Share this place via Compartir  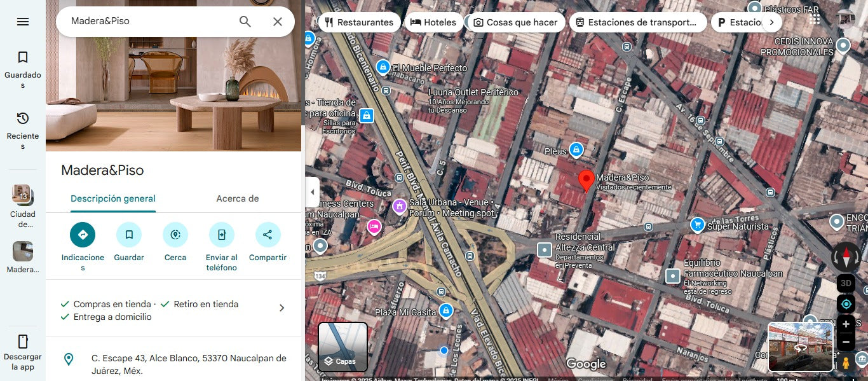(x=268, y=235)
